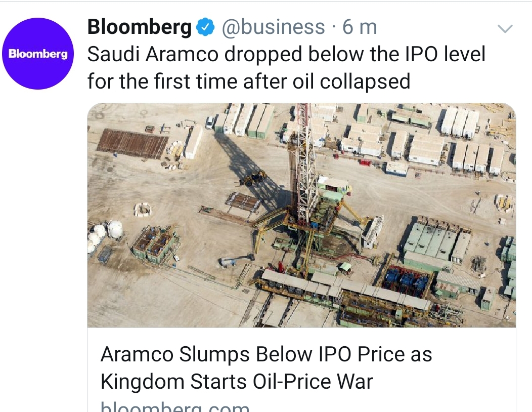Screen dimensions: 532x412
Task: Click the blue verified badge
Action: pos(205,27)
